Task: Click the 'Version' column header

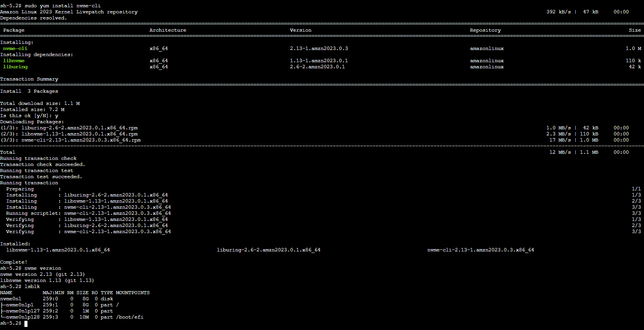Action: (301, 30)
